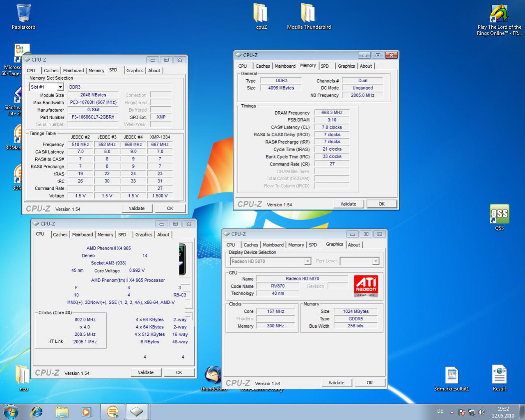Click the NB Frequency 2005.0 MHz value

coord(362,95)
